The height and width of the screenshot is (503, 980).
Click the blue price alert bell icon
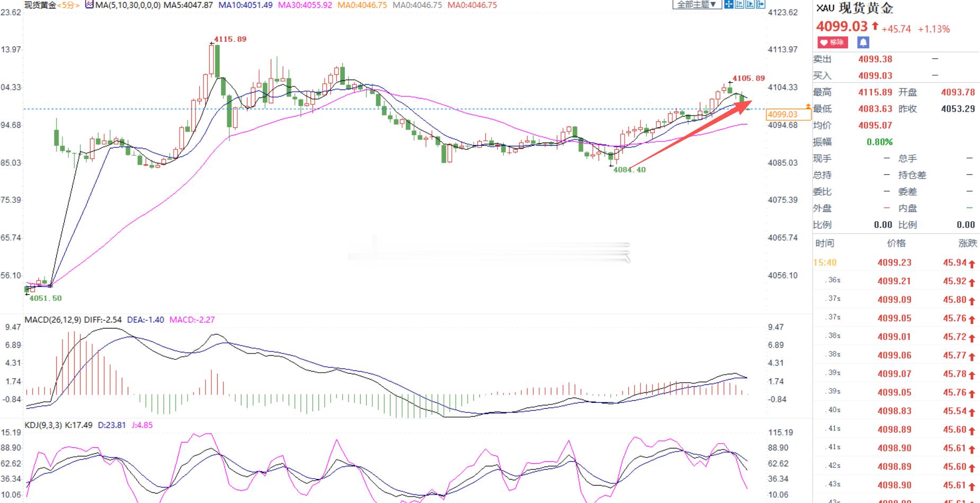[863, 42]
